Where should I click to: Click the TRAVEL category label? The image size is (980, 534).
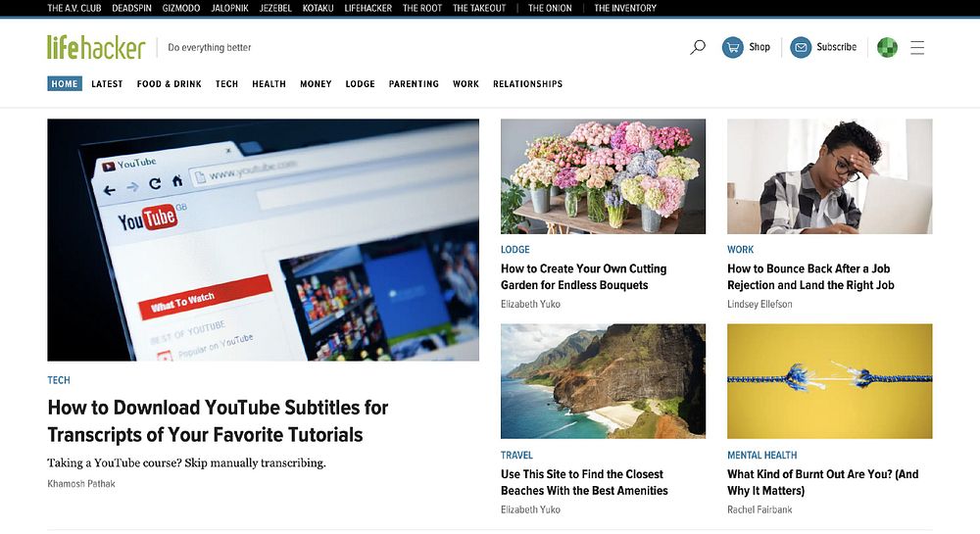click(516, 456)
